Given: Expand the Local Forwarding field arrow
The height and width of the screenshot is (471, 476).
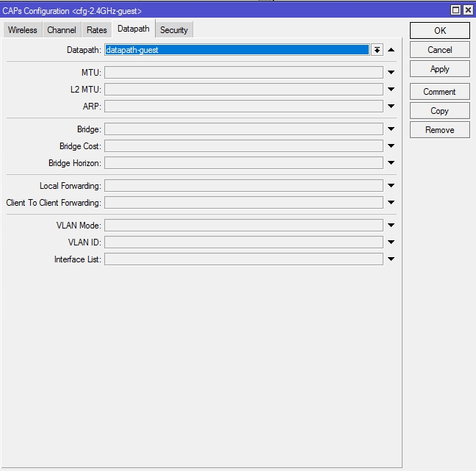Looking at the screenshot, I should point(392,186).
